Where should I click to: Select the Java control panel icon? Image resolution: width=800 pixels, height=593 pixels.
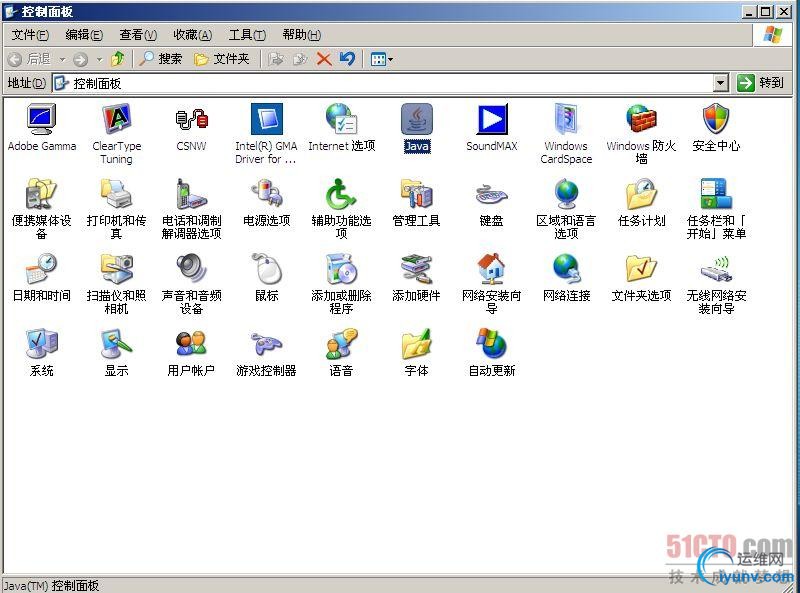click(416, 119)
